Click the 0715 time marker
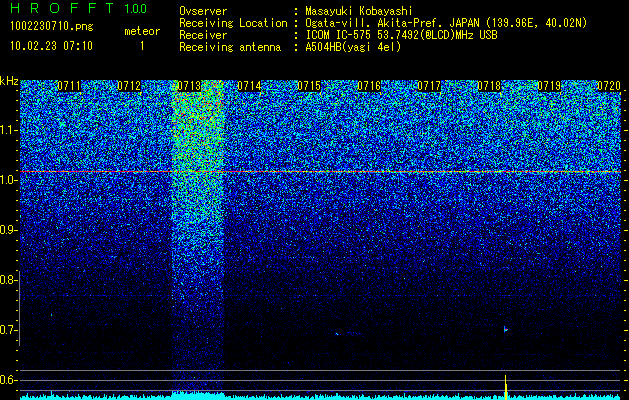Image resolution: width=629 pixels, height=400 pixels. point(309,86)
